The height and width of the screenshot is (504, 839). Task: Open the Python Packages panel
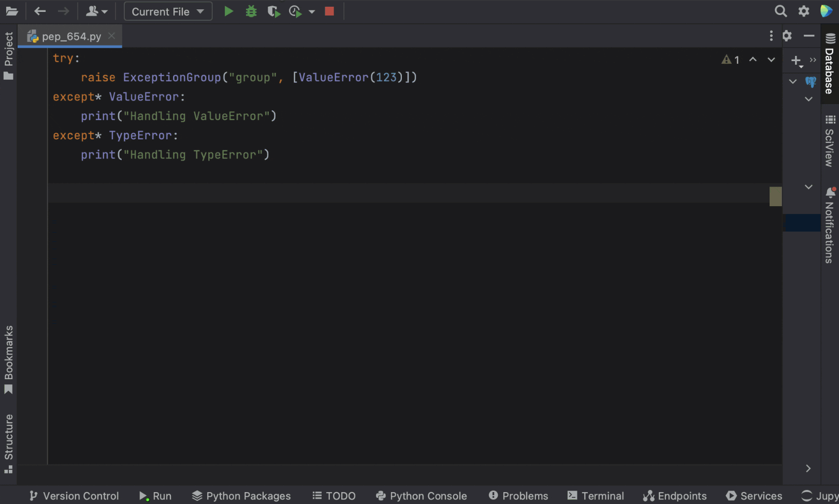click(x=241, y=495)
